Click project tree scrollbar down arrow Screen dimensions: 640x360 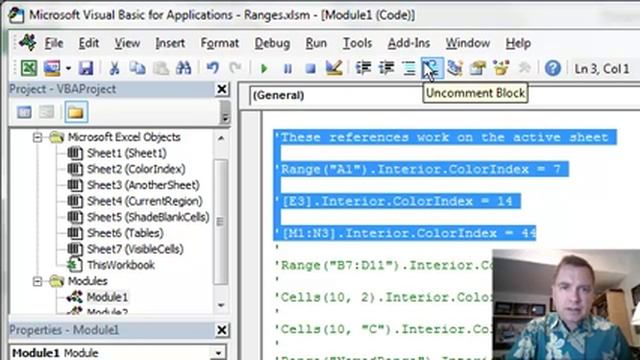tap(221, 305)
